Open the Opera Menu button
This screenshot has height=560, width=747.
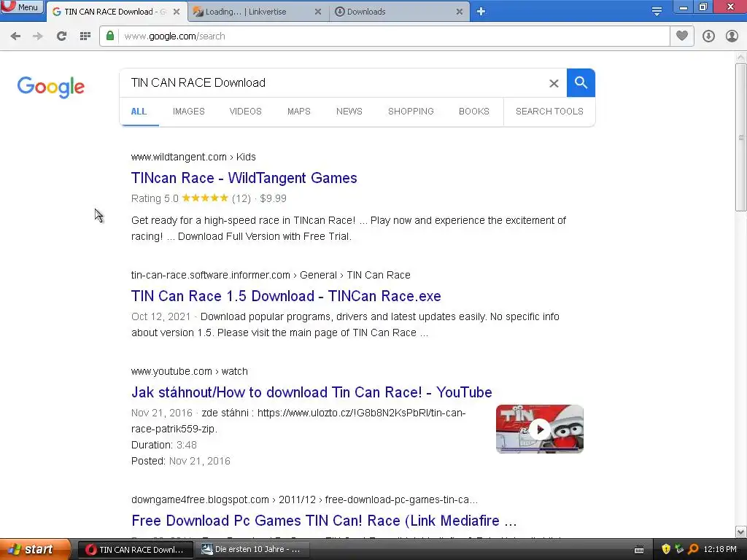click(22, 7)
